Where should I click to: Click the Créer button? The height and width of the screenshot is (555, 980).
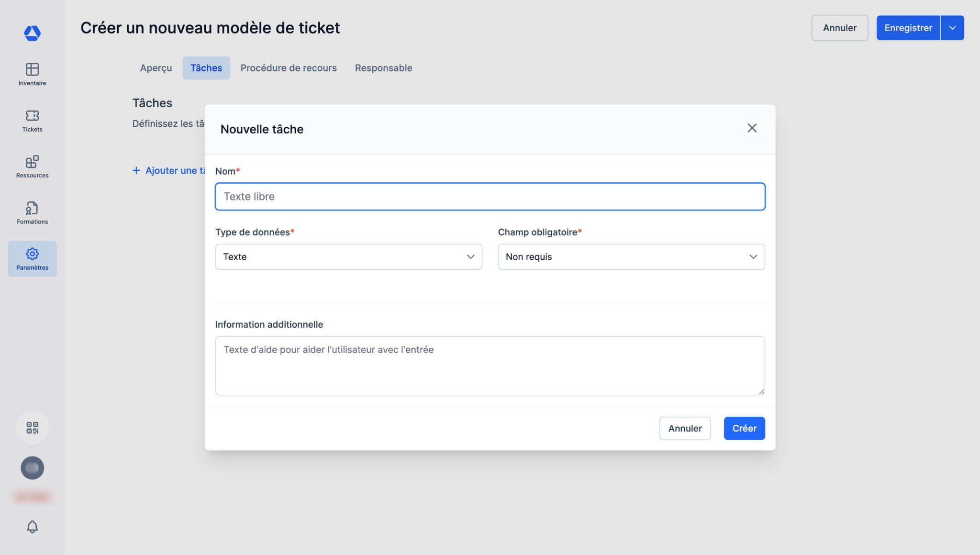click(744, 428)
